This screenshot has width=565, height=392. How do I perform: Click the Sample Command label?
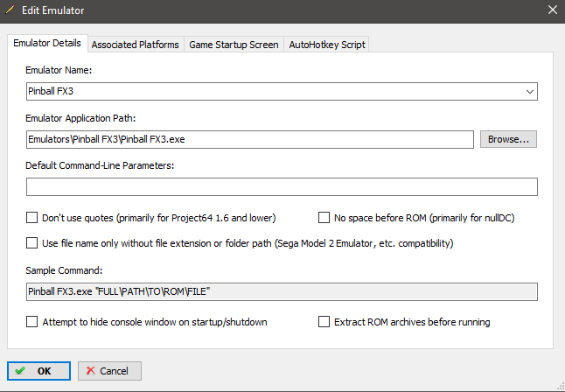click(64, 270)
